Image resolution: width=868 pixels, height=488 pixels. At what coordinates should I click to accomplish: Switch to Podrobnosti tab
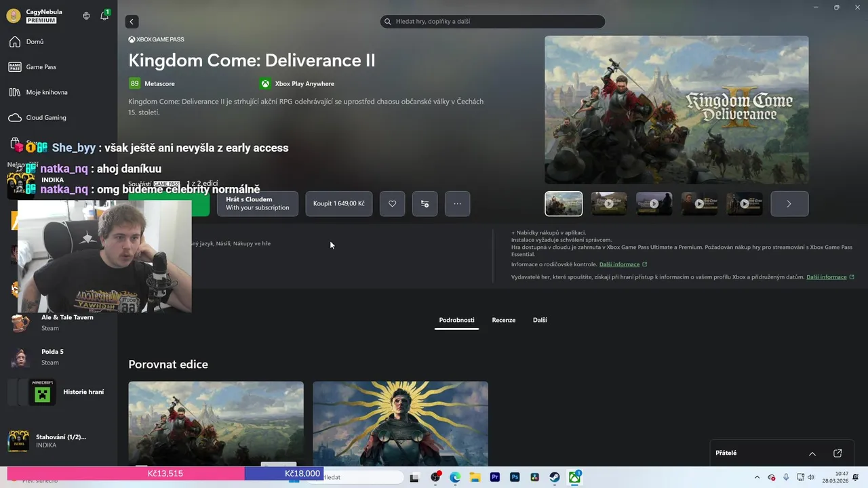point(456,320)
